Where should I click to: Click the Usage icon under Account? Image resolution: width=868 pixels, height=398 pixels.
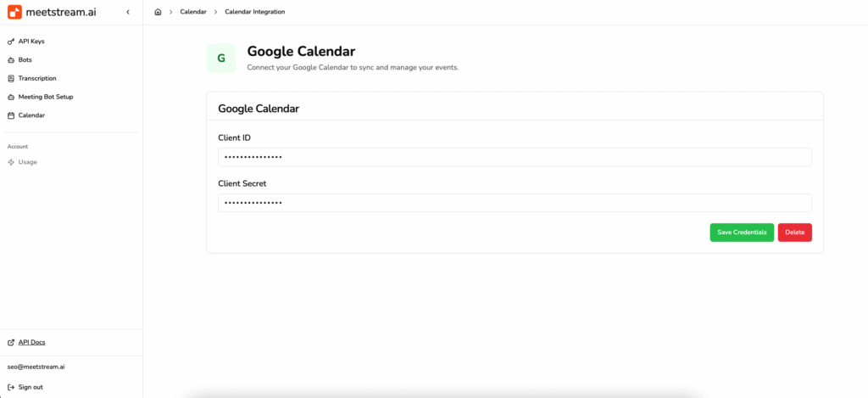point(11,162)
